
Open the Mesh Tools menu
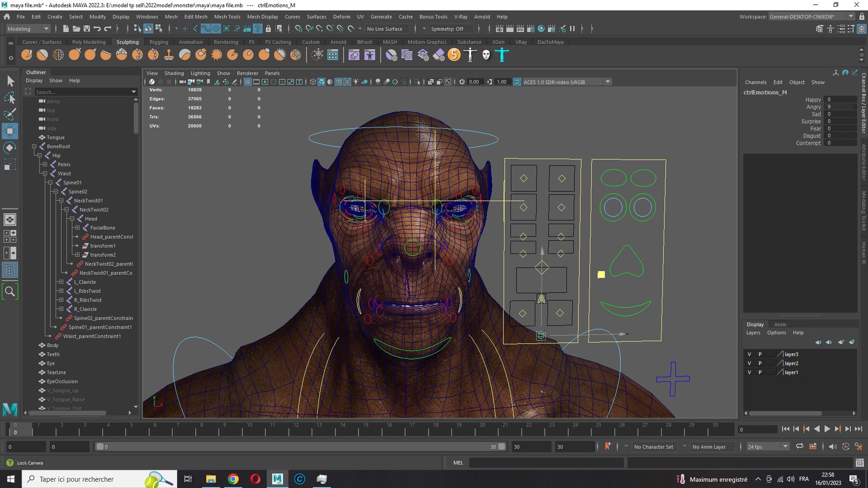(227, 16)
